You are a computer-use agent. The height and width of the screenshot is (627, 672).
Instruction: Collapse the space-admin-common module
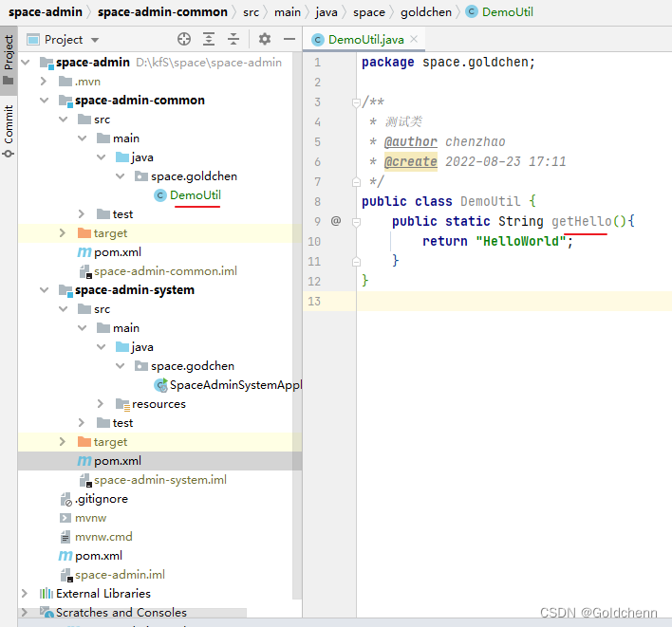pyautogui.click(x=45, y=101)
